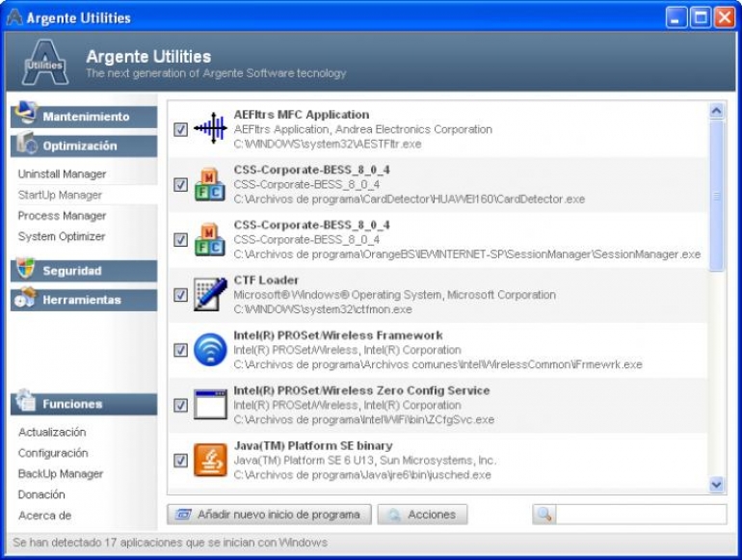Screen dimensions: 742x560
Task: Open System Optimizer
Action: 62,237
